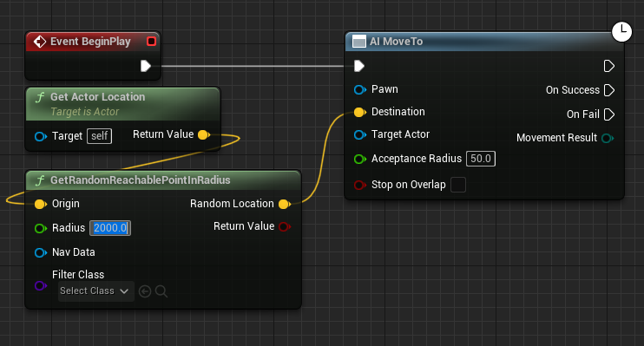The width and height of the screenshot is (644, 346).
Task: Click the AI MoveTo node title icon
Action: click(359, 42)
